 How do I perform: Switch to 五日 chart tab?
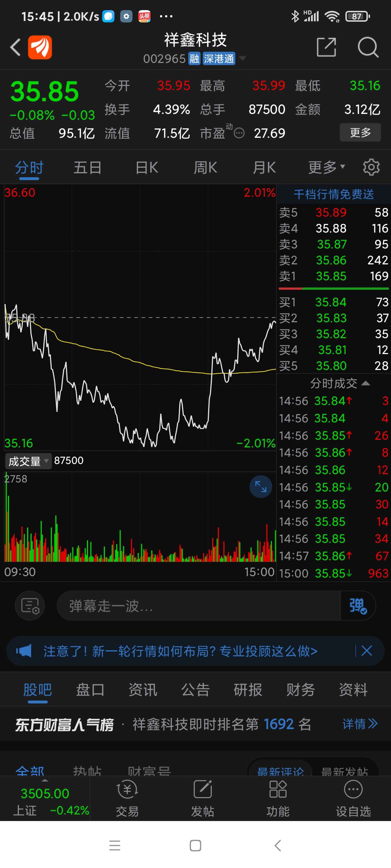pos(88,167)
